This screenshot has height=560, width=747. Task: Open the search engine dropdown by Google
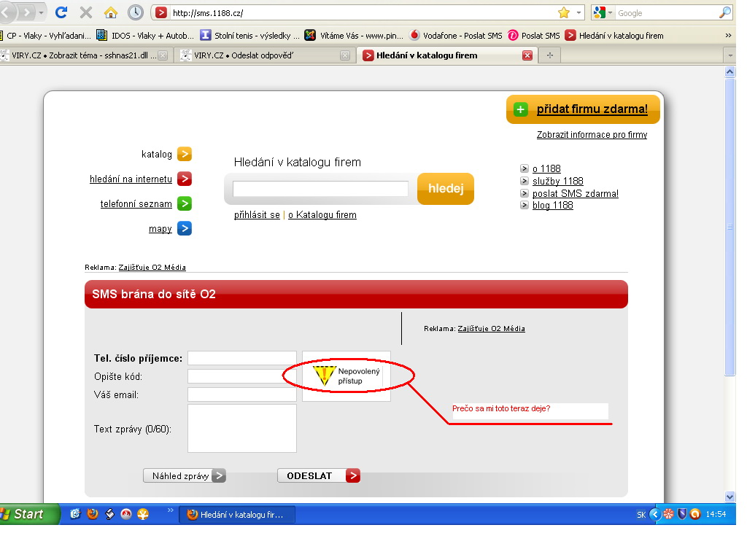(602, 12)
